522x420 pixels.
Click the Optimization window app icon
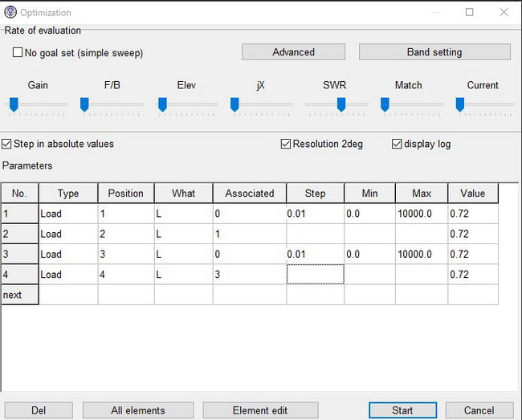(x=10, y=12)
